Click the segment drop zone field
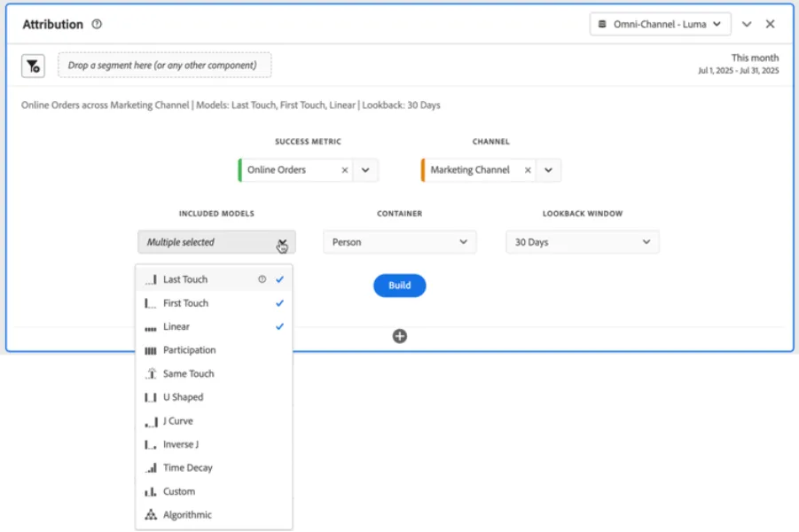799x532 pixels. click(165, 66)
